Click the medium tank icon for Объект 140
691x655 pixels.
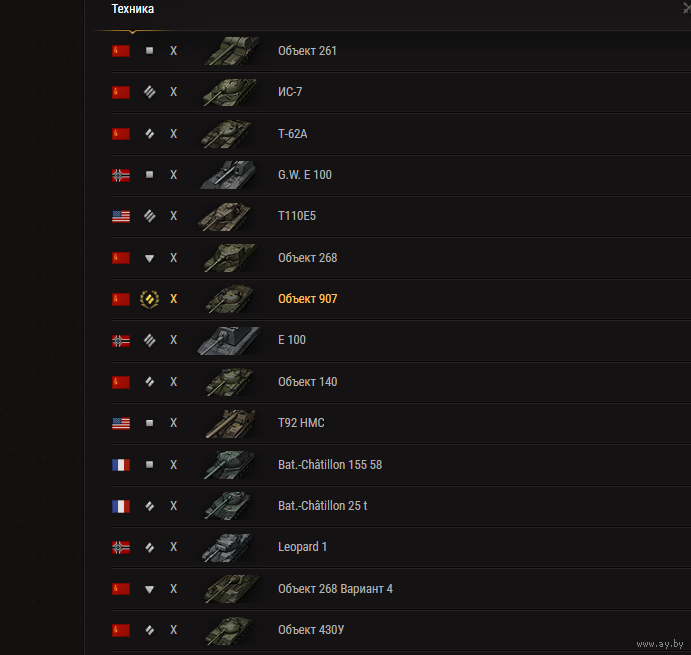pos(149,382)
